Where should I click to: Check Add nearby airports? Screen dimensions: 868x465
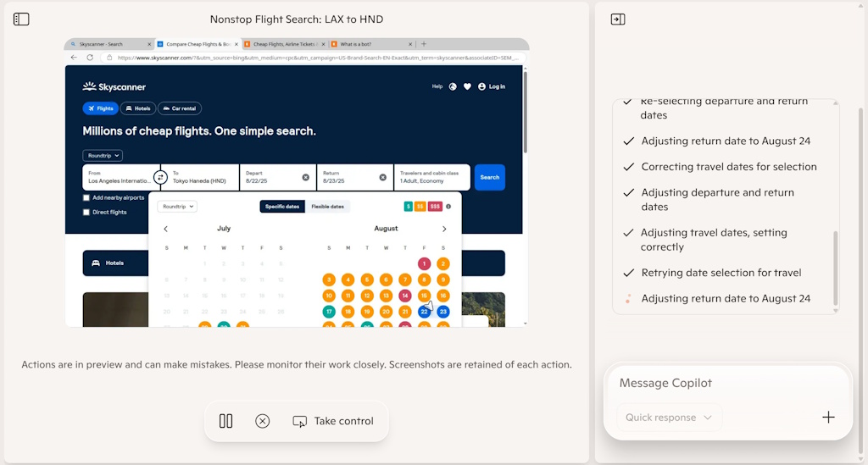tap(86, 198)
